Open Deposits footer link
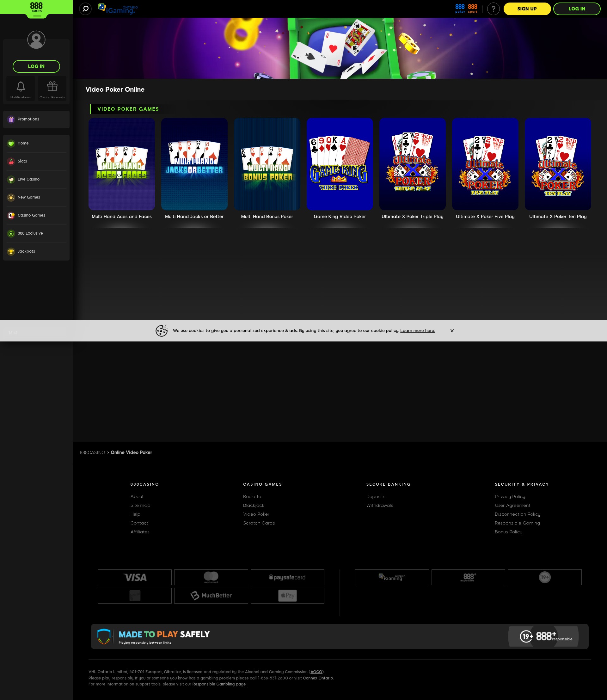This screenshot has height=700, width=607. coord(376,497)
